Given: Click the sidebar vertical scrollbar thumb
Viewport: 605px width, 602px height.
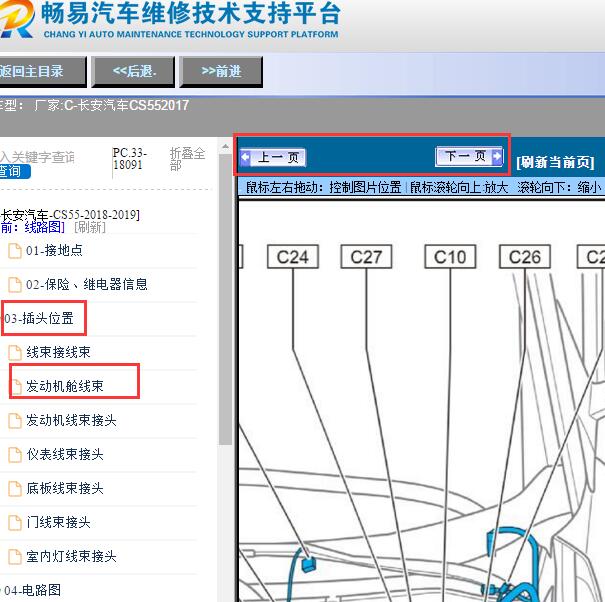Looking at the screenshot, I should [225, 299].
